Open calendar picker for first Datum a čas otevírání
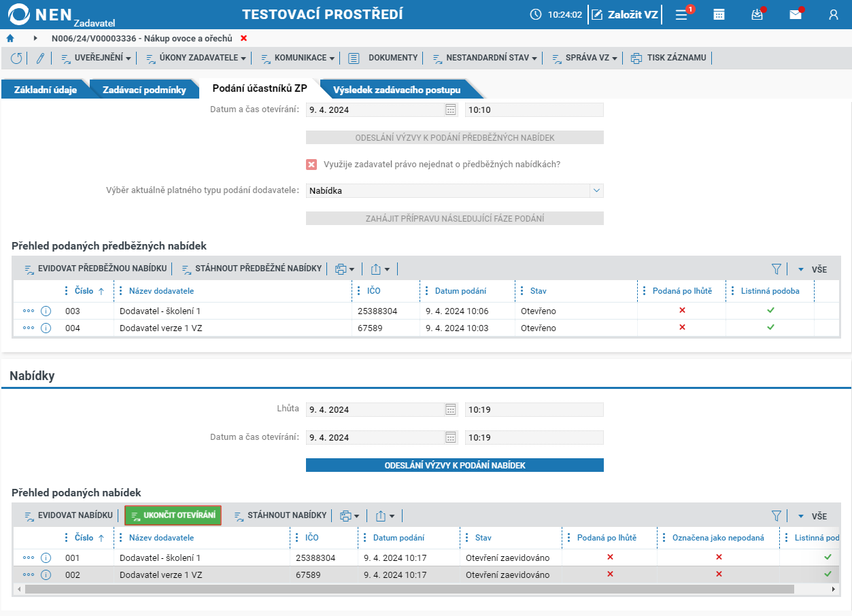 [450, 109]
